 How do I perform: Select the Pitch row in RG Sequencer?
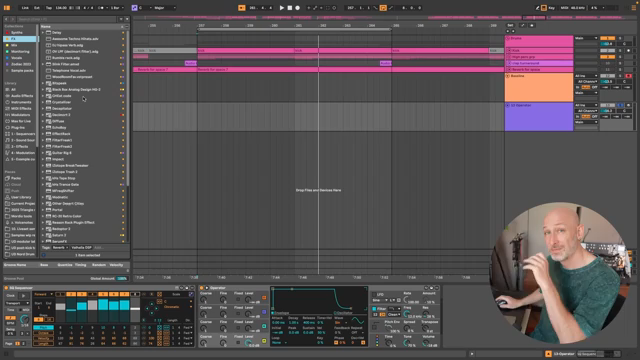coord(43,327)
